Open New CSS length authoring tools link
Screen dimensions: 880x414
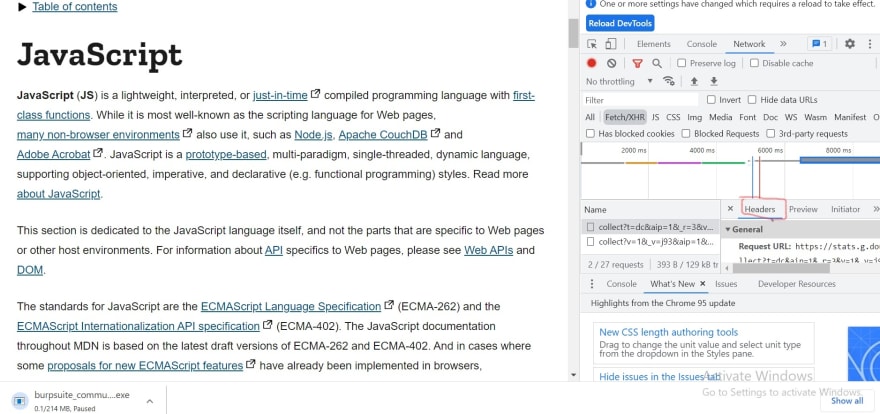[x=668, y=332]
